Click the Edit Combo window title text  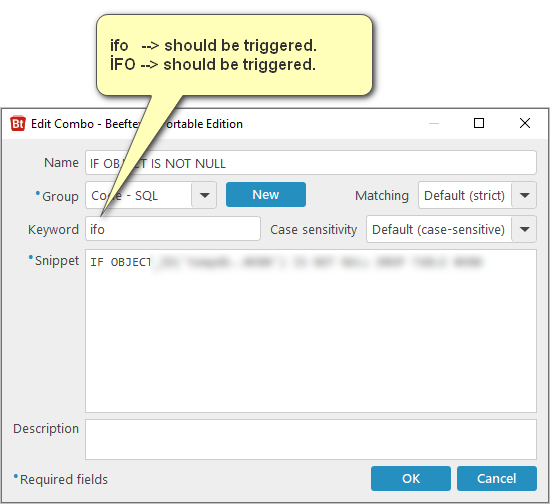(137, 124)
